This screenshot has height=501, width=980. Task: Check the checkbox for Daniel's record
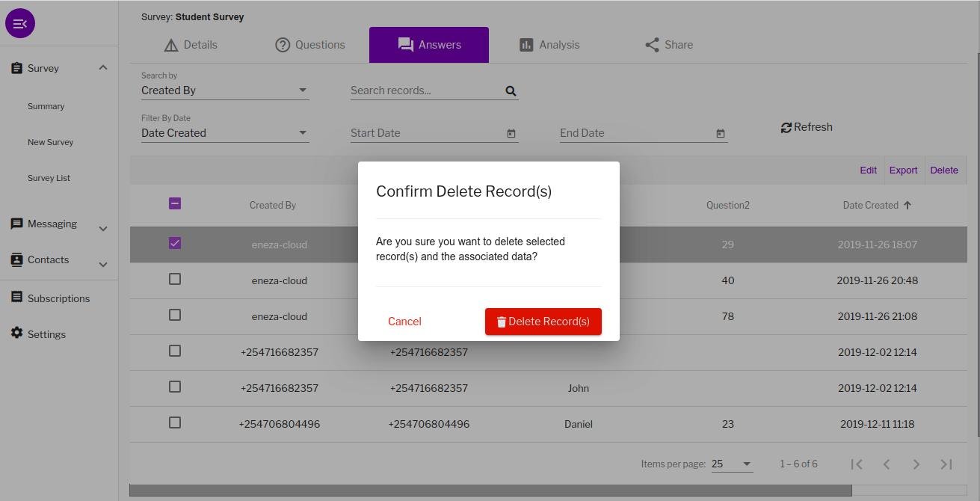tap(175, 422)
